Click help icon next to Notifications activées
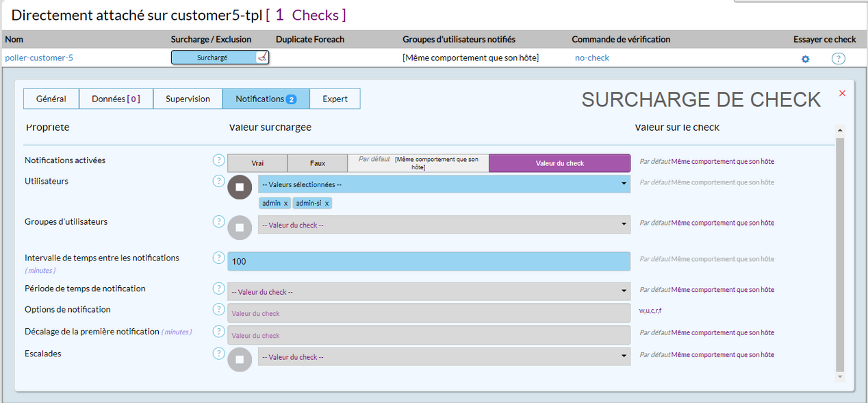868x403 pixels. [x=218, y=160]
